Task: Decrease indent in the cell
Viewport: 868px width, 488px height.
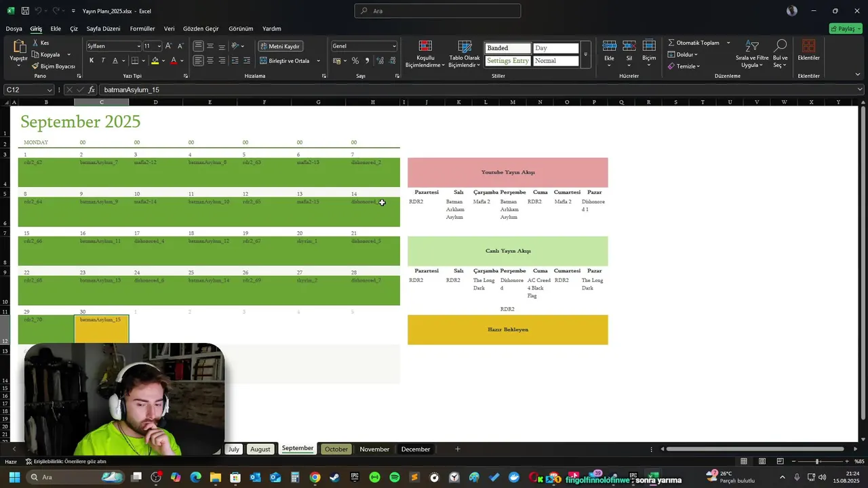Action: point(235,60)
